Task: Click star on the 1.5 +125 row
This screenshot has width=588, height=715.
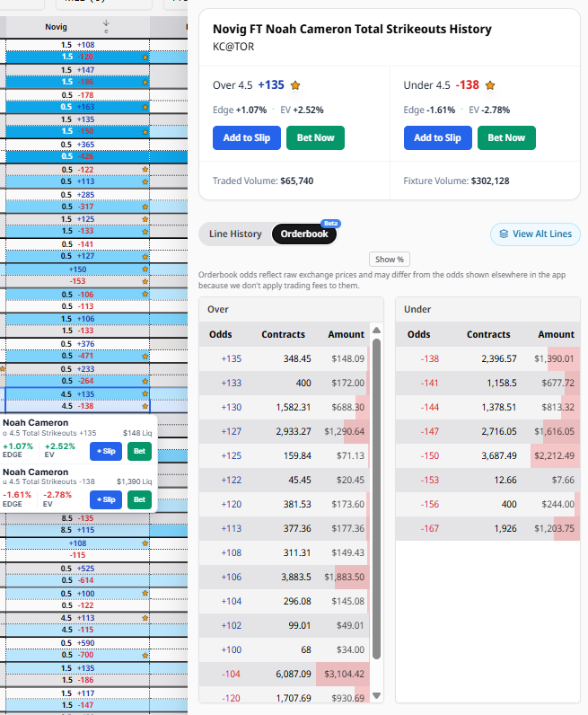Action: click(145, 219)
